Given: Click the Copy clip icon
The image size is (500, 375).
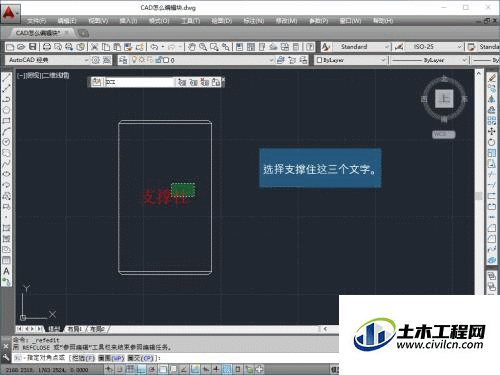Looking at the screenshot, I should coord(106,47).
